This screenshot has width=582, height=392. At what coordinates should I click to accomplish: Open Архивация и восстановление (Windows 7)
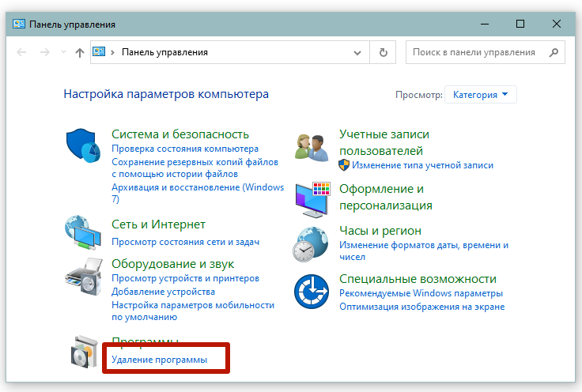click(x=198, y=193)
